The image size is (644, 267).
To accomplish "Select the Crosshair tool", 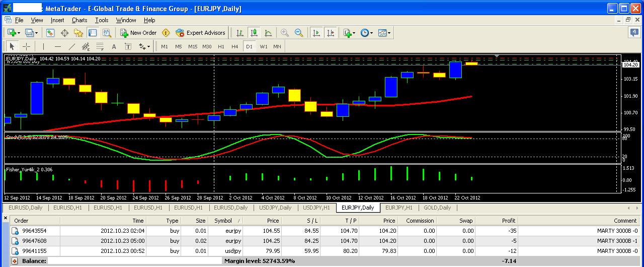I will [x=27, y=46].
